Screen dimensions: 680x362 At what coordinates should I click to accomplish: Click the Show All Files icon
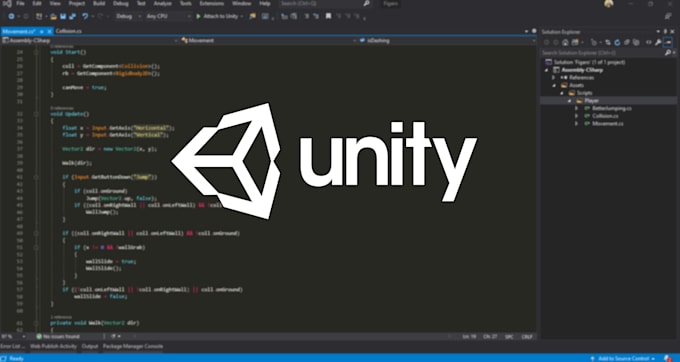tap(636, 42)
